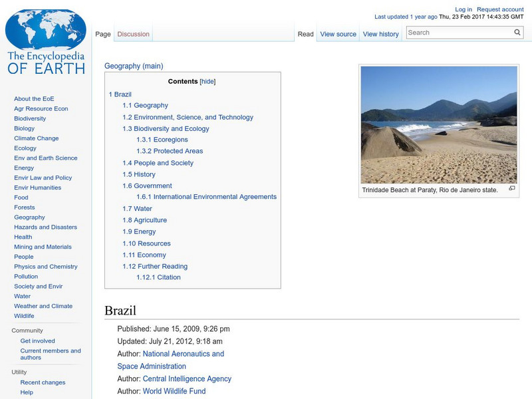Open Envir Law and Policy topic
The width and height of the screenshot is (532, 399).
click(43, 178)
